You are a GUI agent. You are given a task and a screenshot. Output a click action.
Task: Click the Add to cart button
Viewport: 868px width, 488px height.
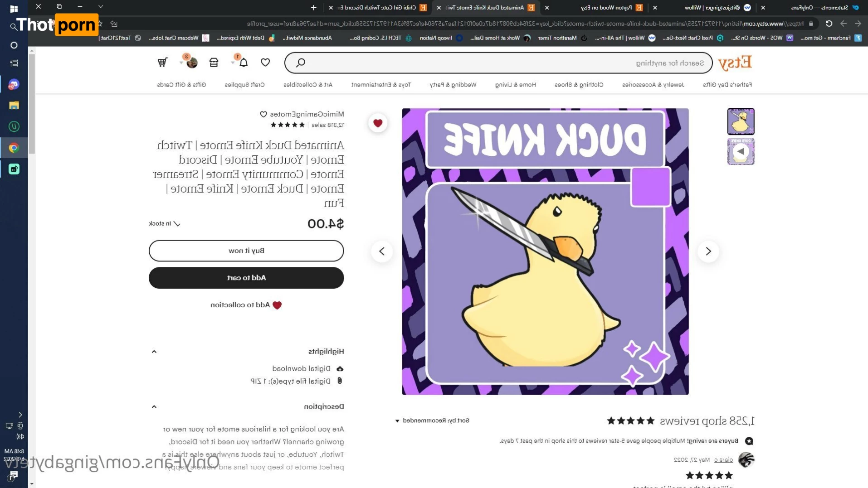pos(246,278)
